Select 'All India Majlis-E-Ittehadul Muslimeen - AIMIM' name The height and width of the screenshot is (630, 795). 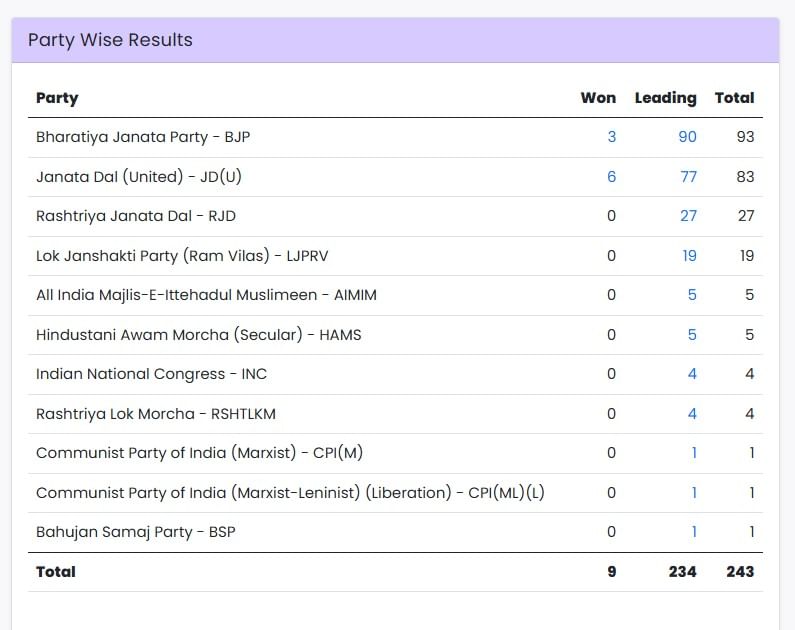(206, 295)
